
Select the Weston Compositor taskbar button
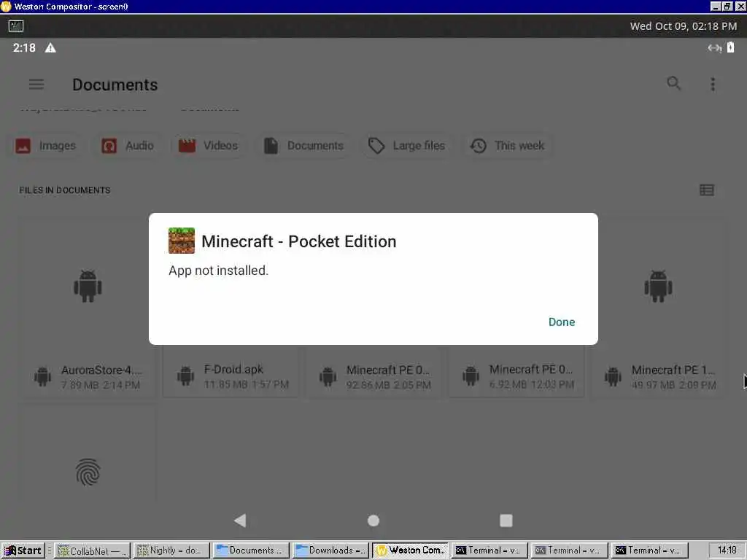[x=410, y=551]
